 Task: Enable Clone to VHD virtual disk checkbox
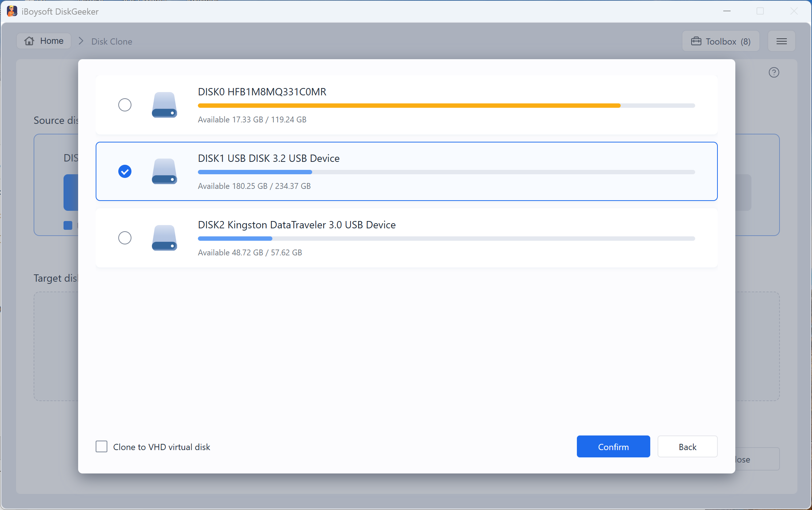(x=101, y=446)
